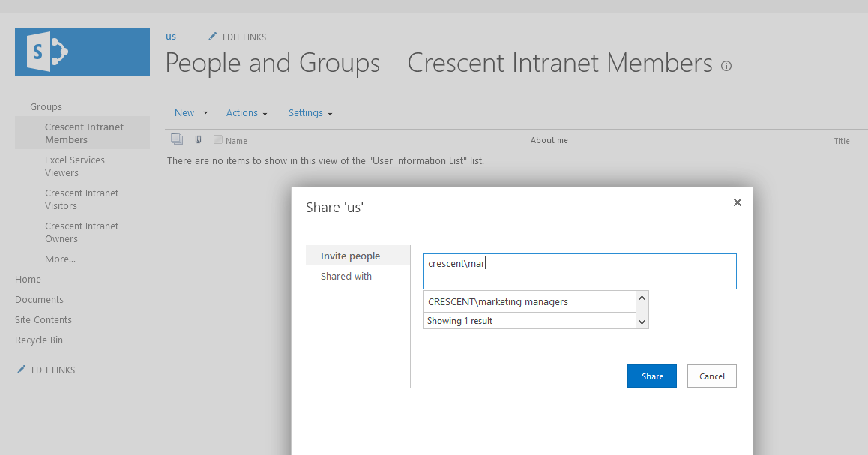Open the Actions dropdown menu

click(243, 112)
